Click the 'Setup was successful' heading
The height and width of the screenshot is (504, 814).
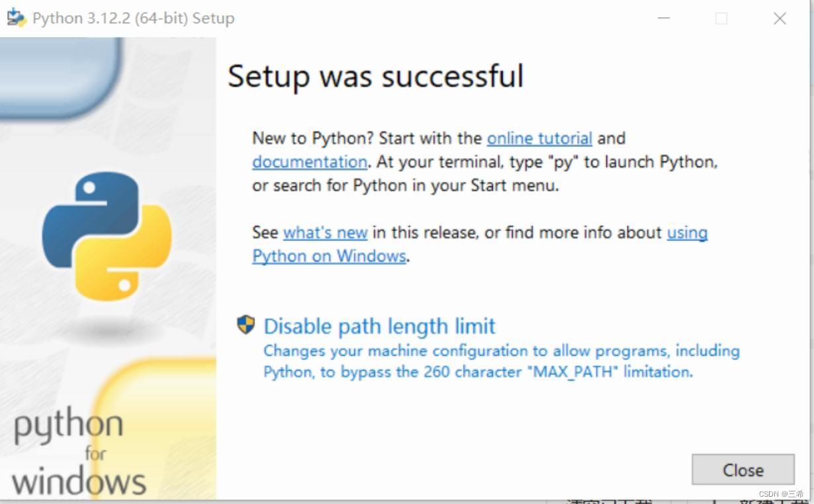[375, 76]
